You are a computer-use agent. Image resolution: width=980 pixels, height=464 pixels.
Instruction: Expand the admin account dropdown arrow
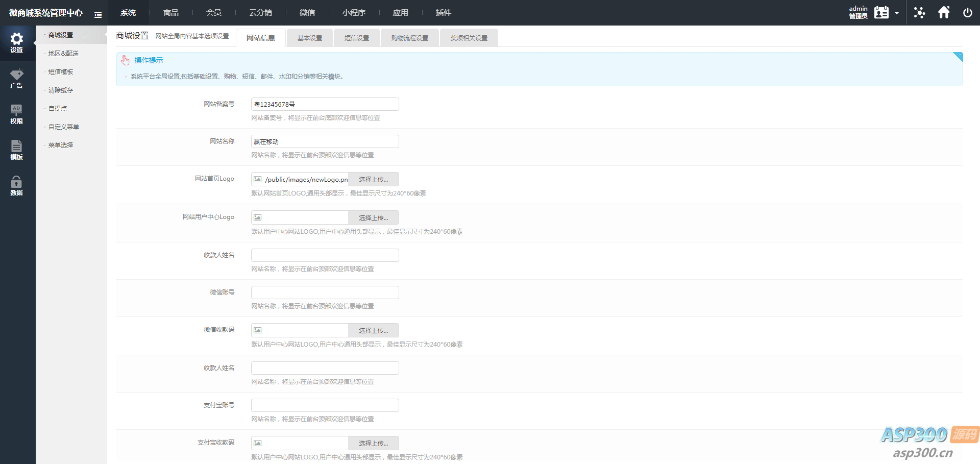(x=897, y=13)
